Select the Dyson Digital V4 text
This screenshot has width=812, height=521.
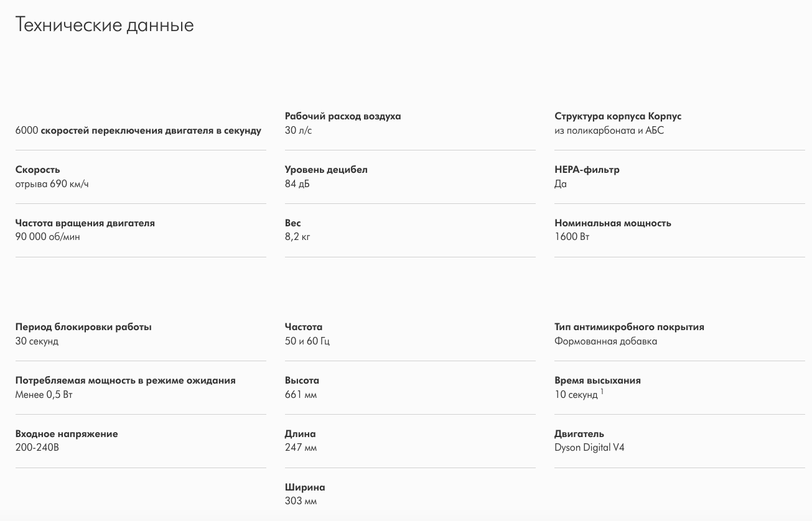click(589, 448)
